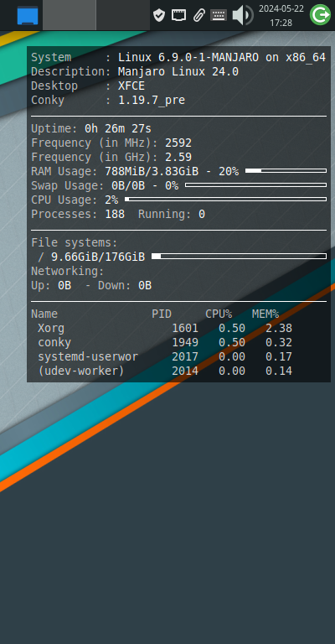Click the RAM Usage progress bar
Screen dimensions: 335x644
click(286, 170)
